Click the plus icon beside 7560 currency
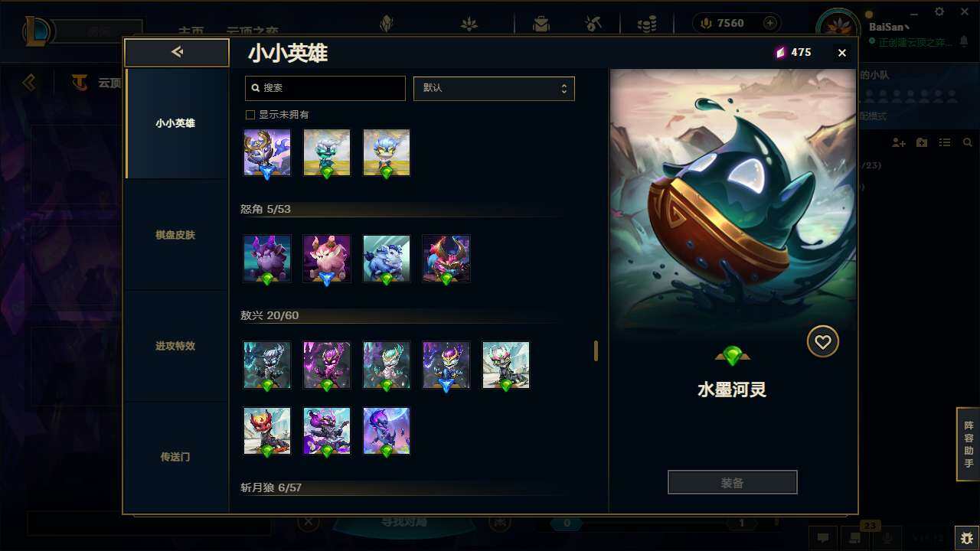The image size is (980, 551). tap(769, 24)
